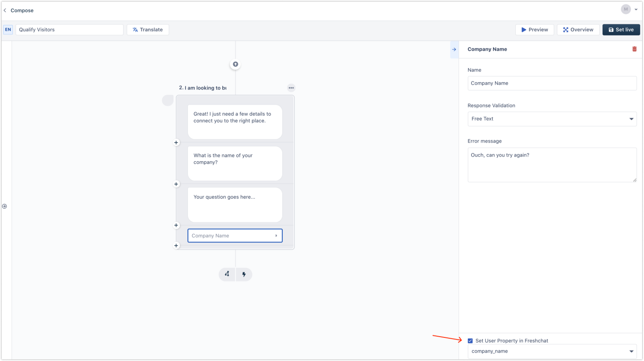Open the Overview view

pos(578,30)
